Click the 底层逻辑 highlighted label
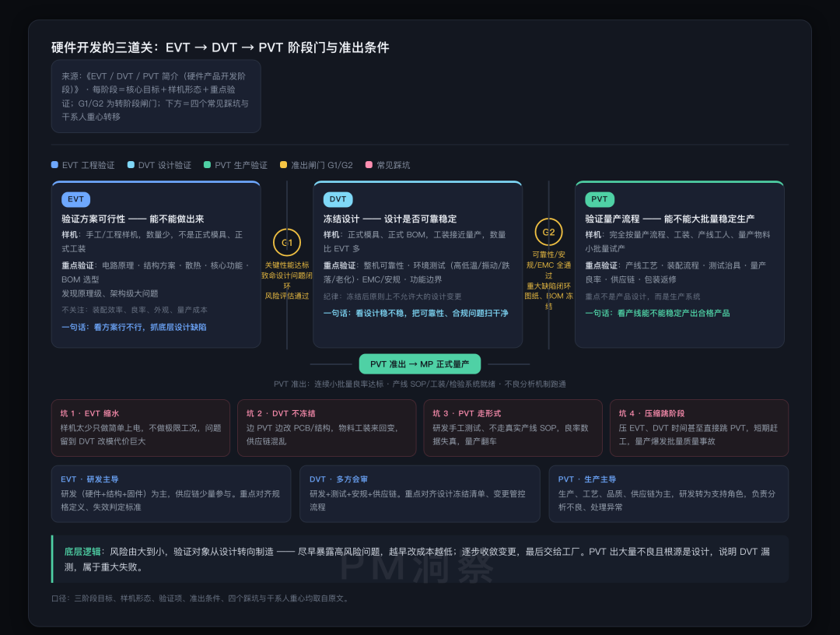Image resolution: width=840 pixels, height=635 pixels. coord(82,552)
